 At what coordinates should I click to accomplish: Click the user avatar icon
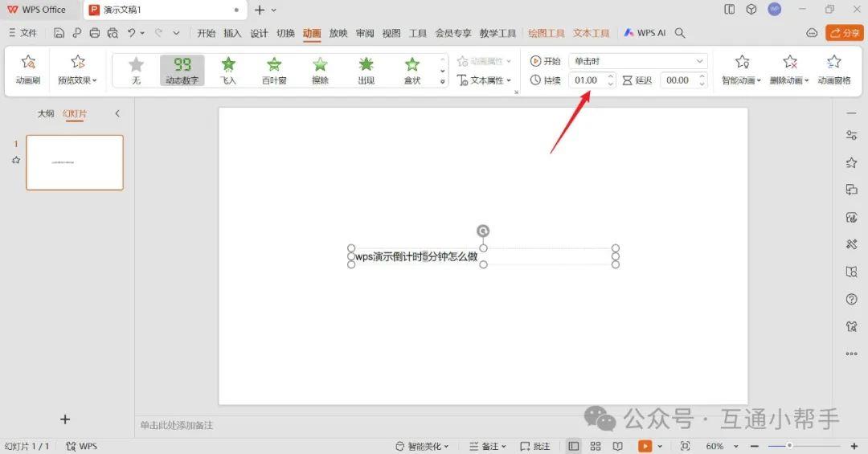click(x=775, y=9)
